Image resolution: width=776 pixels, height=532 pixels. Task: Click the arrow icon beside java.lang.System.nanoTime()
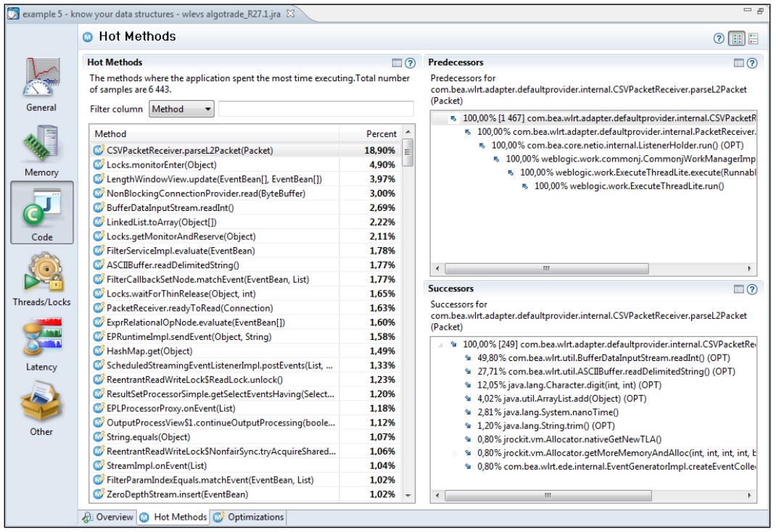tap(469, 412)
